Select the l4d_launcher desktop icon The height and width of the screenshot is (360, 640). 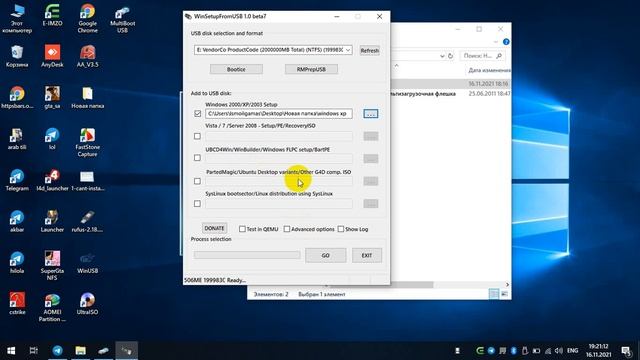[52, 180]
